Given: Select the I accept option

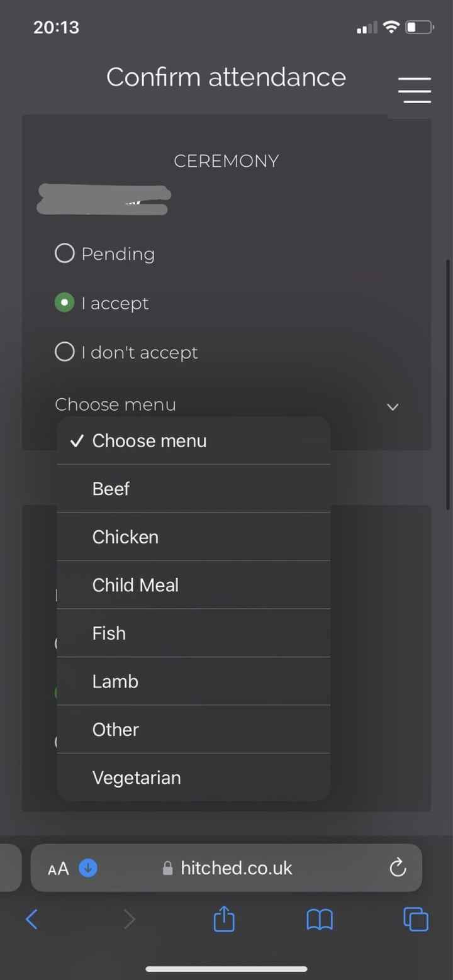Looking at the screenshot, I should (64, 303).
